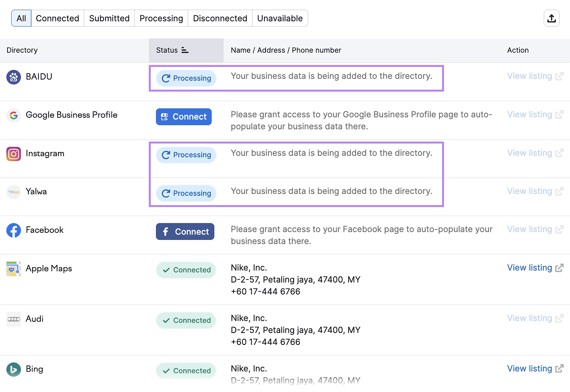Viewport: 570px width, 392px height.
Task: Select the Apple Maps directory icon
Action: (13, 269)
